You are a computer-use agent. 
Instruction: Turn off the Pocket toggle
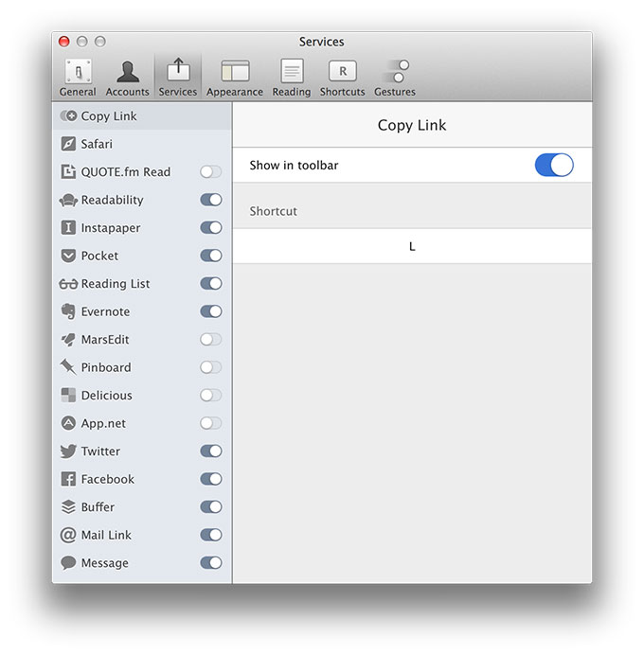tap(210, 256)
